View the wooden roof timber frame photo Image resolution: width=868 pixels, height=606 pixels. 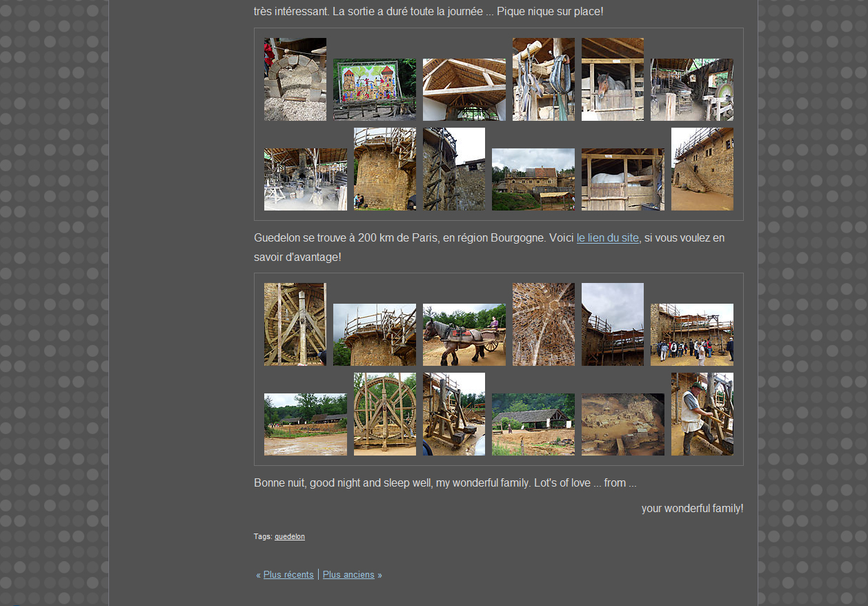(x=464, y=90)
